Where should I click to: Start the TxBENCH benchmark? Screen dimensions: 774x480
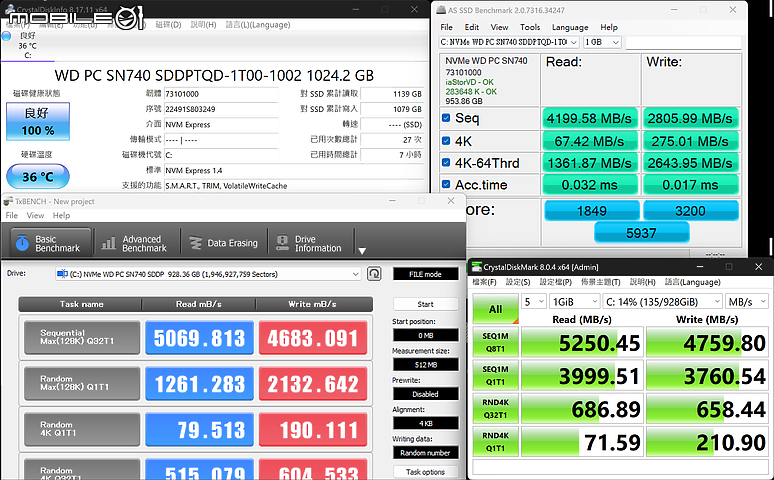click(x=426, y=304)
